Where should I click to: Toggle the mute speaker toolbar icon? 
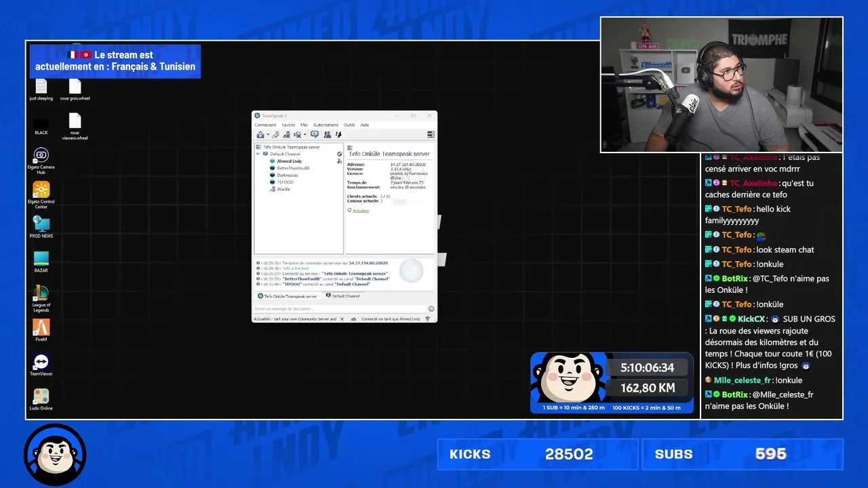click(298, 135)
